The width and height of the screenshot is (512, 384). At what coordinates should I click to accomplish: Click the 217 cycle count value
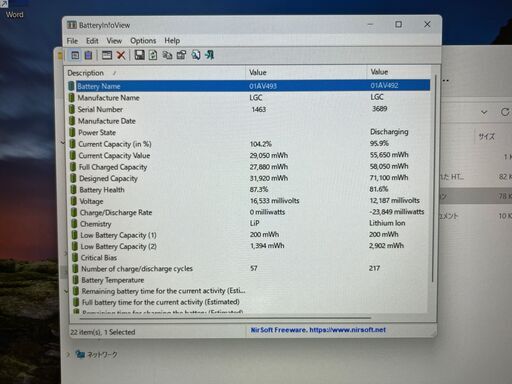[374, 268]
